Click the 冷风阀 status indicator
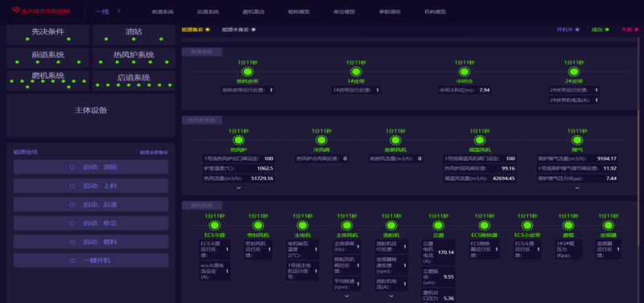The width and height of the screenshot is (644, 303). click(321, 140)
